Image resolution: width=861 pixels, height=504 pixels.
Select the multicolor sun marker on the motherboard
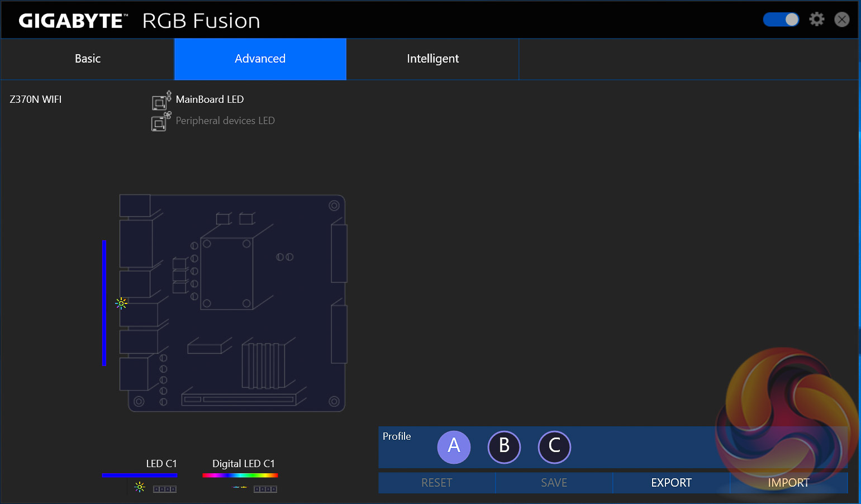click(x=121, y=303)
